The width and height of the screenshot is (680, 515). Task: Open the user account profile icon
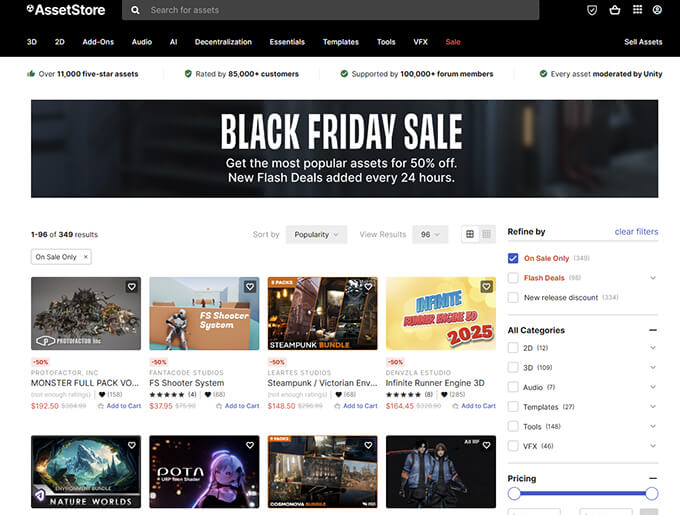tap(657, 10)
